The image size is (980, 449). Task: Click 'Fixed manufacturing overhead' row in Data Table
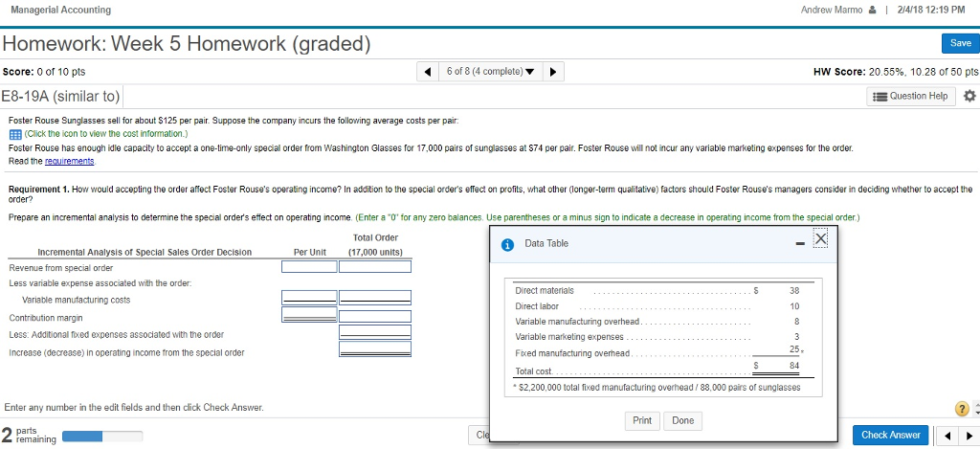tap(657, 352)
